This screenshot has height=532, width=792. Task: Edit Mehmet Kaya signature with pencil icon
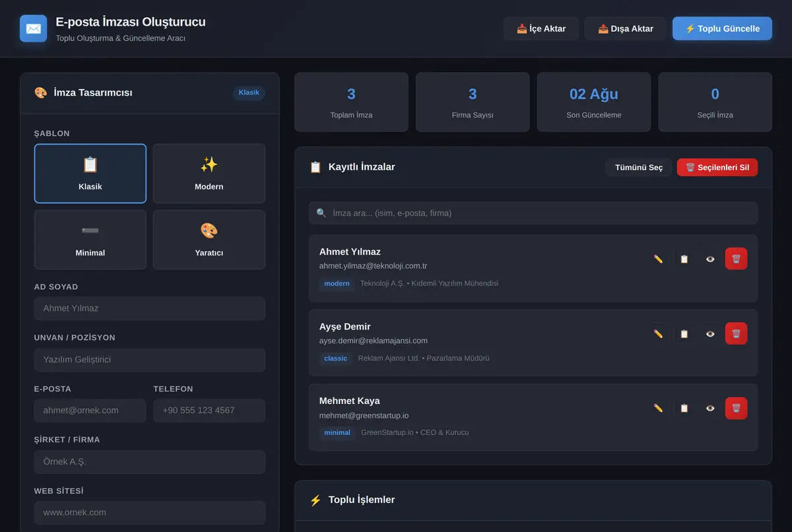tap(658, 408)
